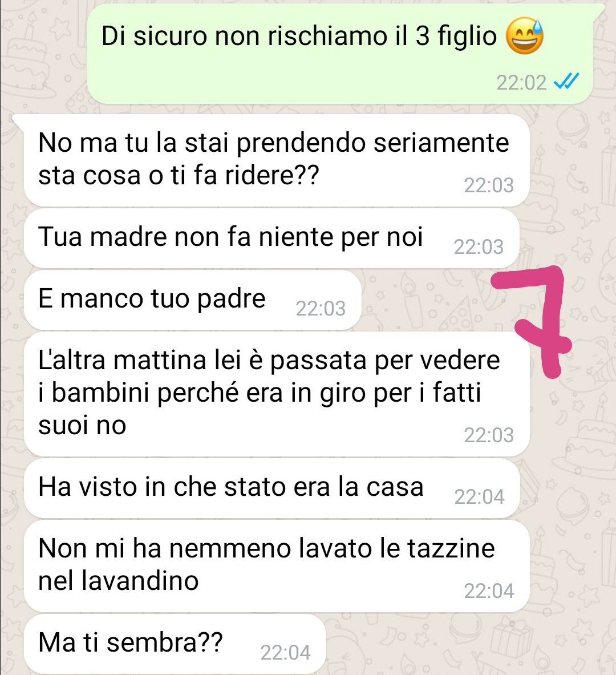
Task: Select the 'Di sicuro non rischiamo' sent message
Action: (340, 54)
